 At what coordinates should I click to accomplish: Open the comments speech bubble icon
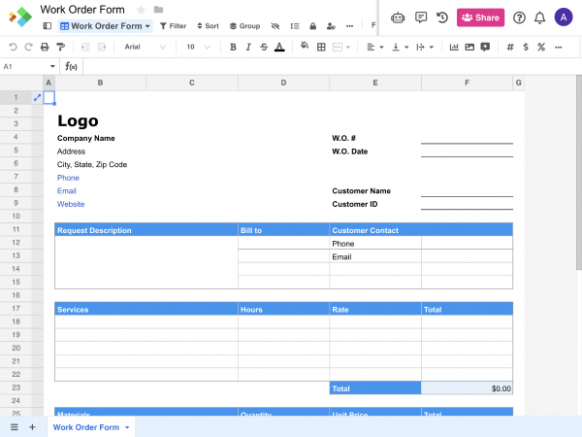[421, 17]
